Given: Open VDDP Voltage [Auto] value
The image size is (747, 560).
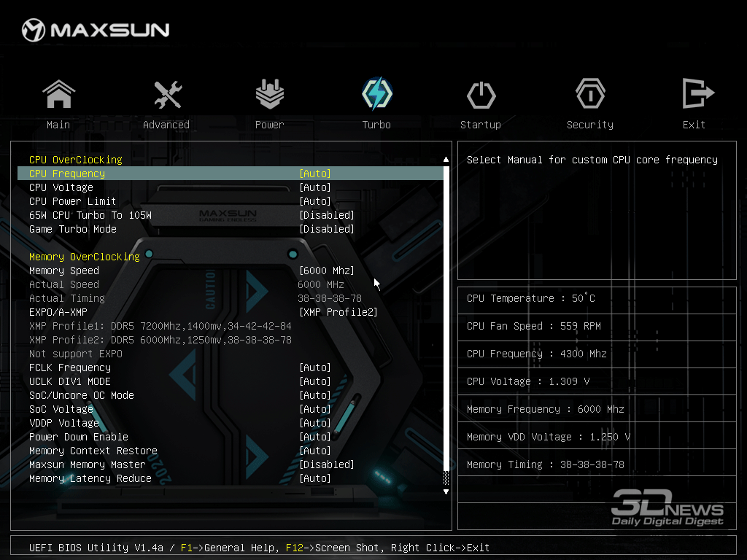Looking at the screenshot, I should 315,423.
